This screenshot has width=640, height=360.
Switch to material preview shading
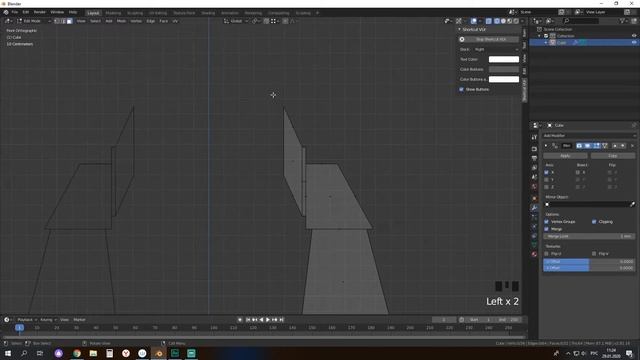pyautogui.click(x=510, y=21)
